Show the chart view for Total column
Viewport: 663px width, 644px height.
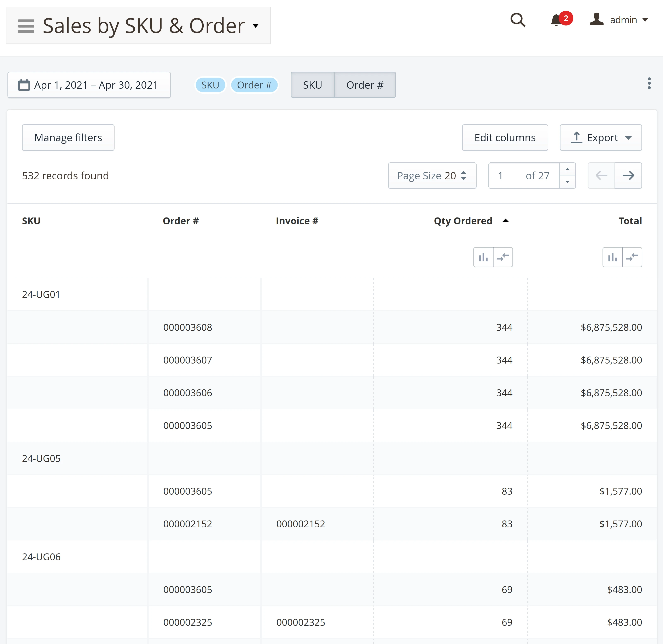click(612, 257)
